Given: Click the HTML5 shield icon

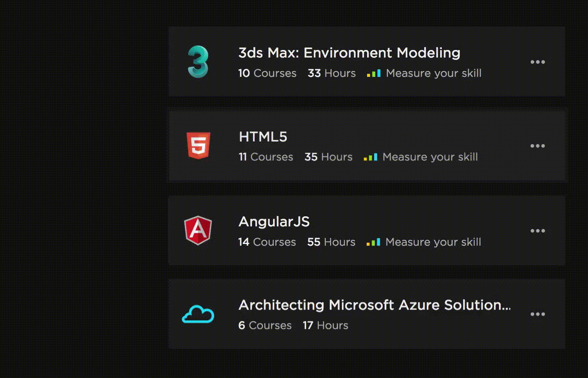Looking at the screenshot, I should (198, 146).
